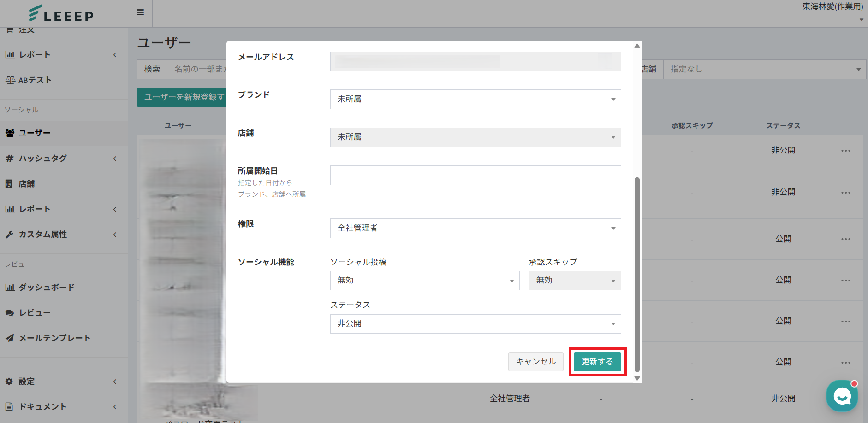Click the 承認スキップ column header

coord(692,126)
